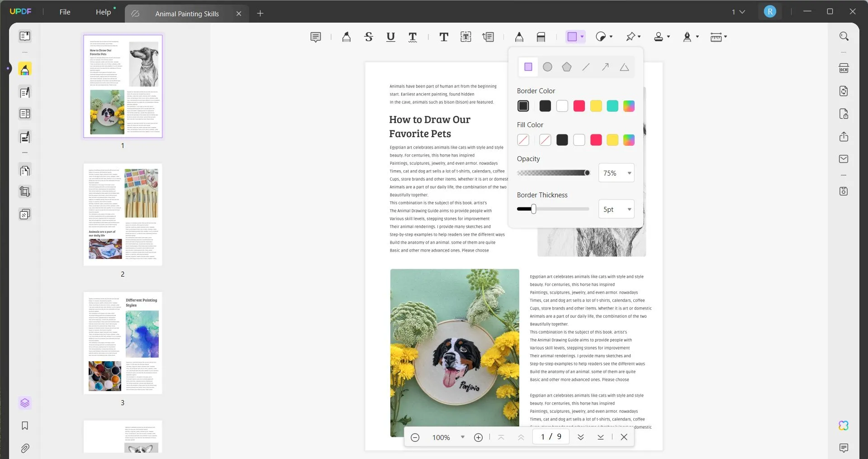Expand the sticker tool dropdown arrow
The image size is (868, 459).
click(611, 37)
